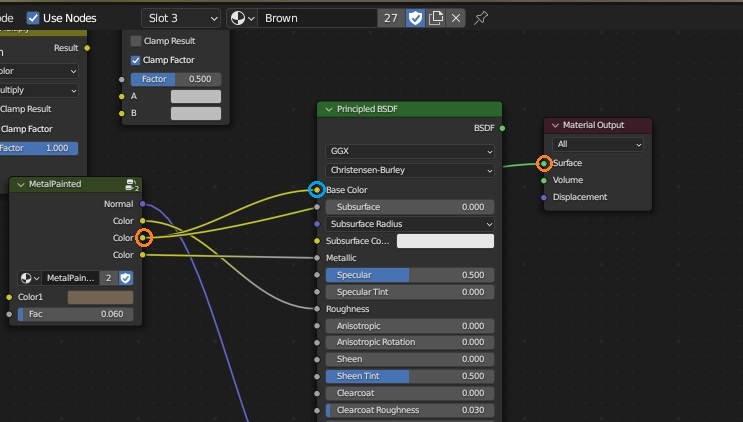Unlink the Brown material with the X icon

[456, 18]
